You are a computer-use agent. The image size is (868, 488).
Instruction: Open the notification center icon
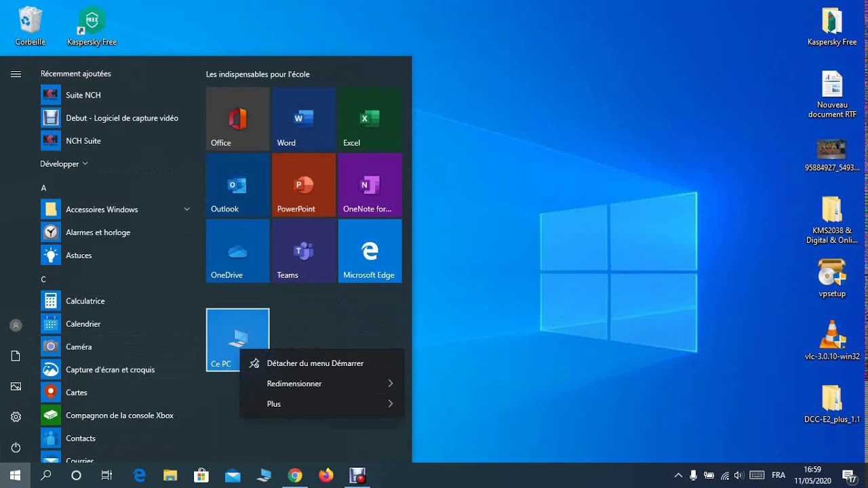(x=849, y=475)
